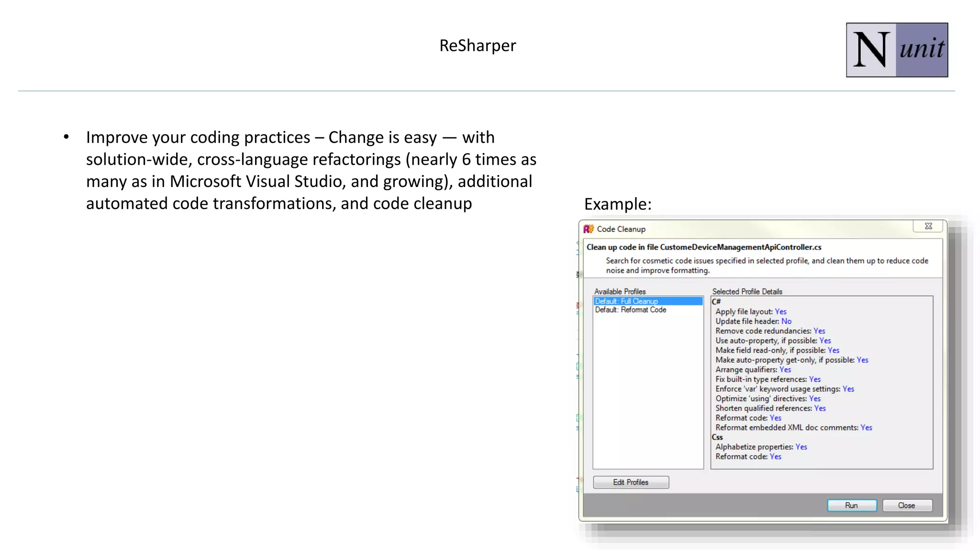
Task: Click 'Make auto-property get-only, if possible' entry
Action: 791,360
